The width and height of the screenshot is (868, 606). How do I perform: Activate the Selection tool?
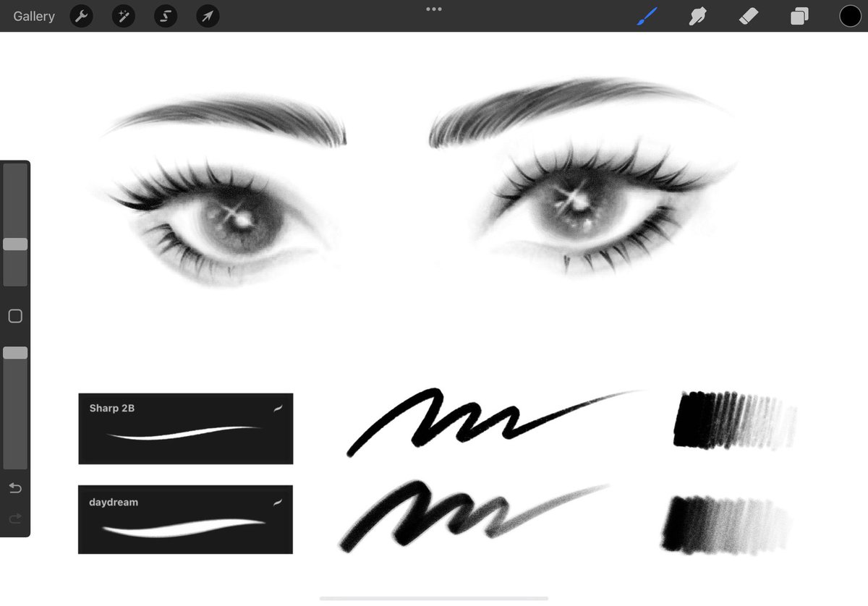point(166,16)
